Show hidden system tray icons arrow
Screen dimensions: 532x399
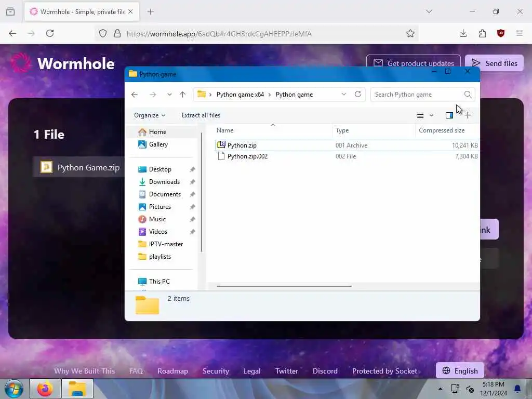[440, 389]
